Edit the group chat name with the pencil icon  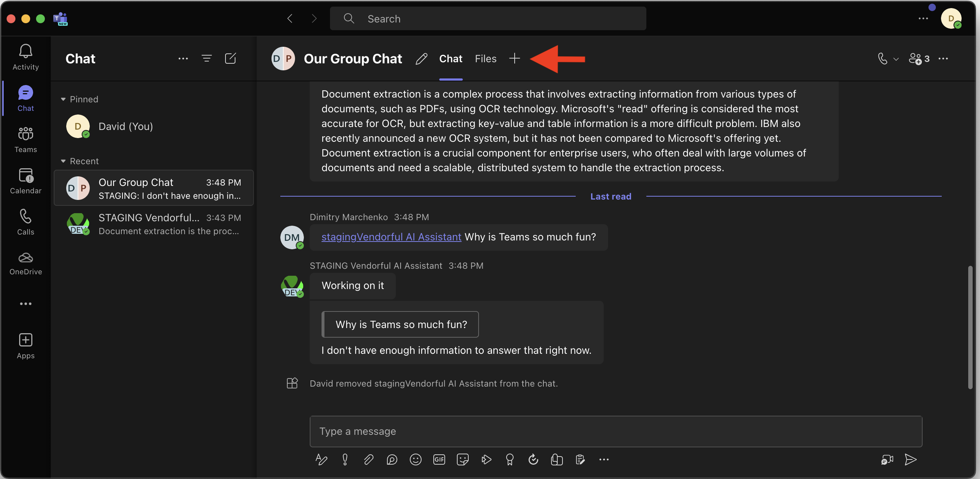(421, 59)
